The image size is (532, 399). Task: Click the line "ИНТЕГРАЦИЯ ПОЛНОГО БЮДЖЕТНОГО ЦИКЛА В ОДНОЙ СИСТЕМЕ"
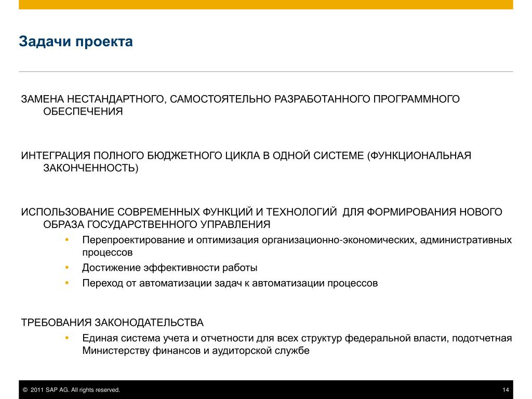pyautogui.click(x=192, y=156)
